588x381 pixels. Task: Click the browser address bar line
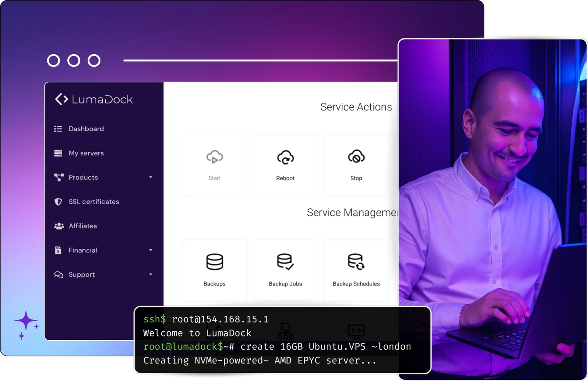[x=261, y=60]
